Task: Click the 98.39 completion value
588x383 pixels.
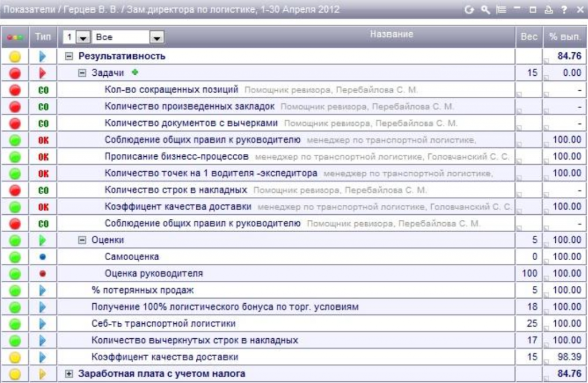Action: [569, 357]
